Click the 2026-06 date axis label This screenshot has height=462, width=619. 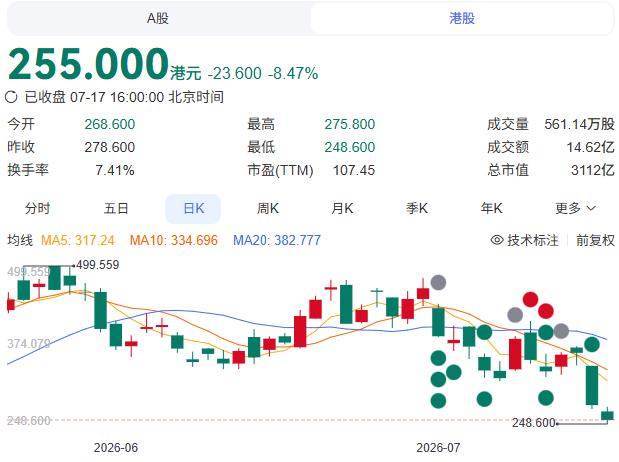(116, 448)
